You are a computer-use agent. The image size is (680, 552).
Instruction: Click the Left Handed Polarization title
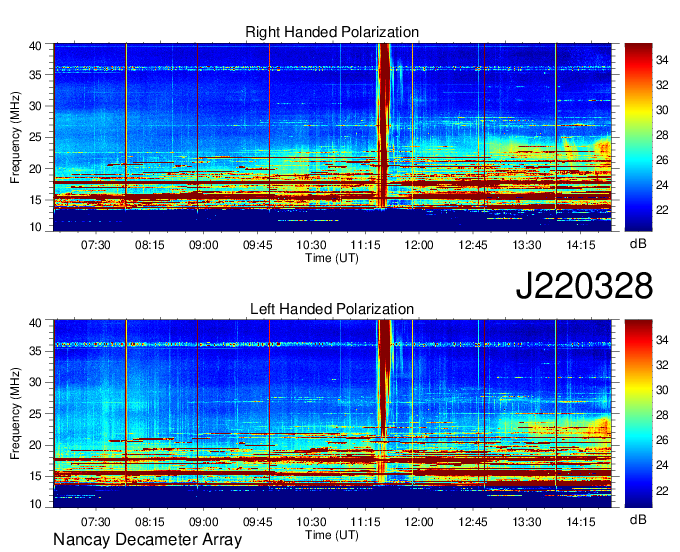click(x=332, y=309)
